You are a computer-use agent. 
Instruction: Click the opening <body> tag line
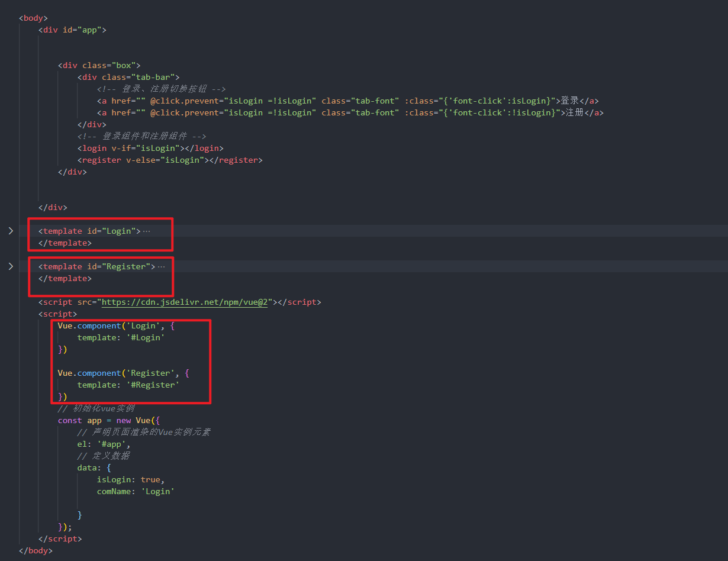[x=33, y=18]
